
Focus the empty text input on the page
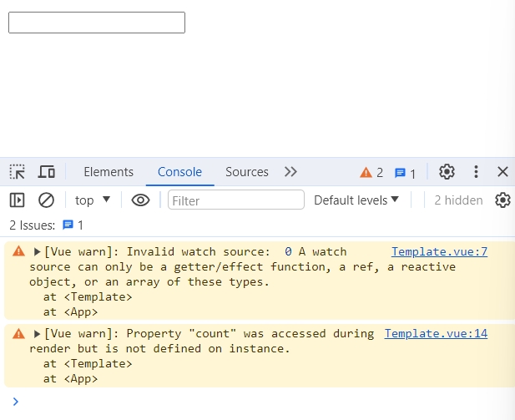97,23
